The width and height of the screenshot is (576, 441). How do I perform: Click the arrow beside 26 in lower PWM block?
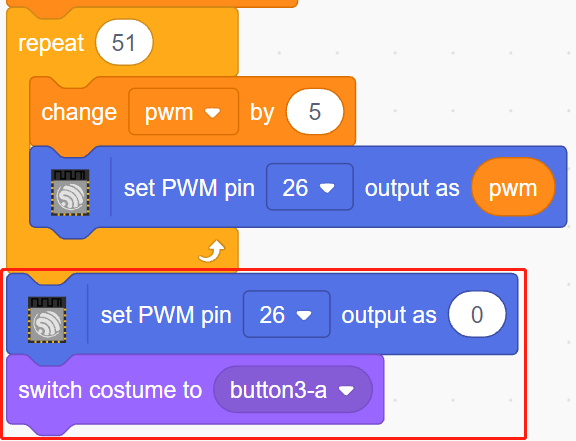tap(304, 315)
